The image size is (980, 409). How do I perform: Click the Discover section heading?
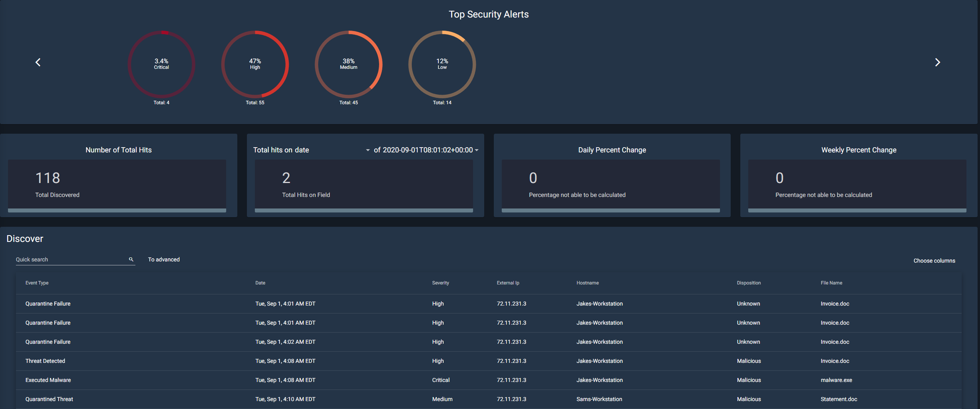point(25,239)
